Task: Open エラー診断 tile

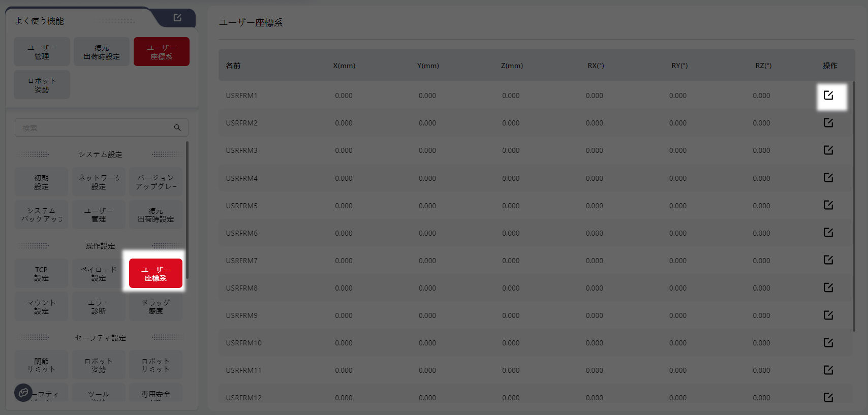Action: 99,306
